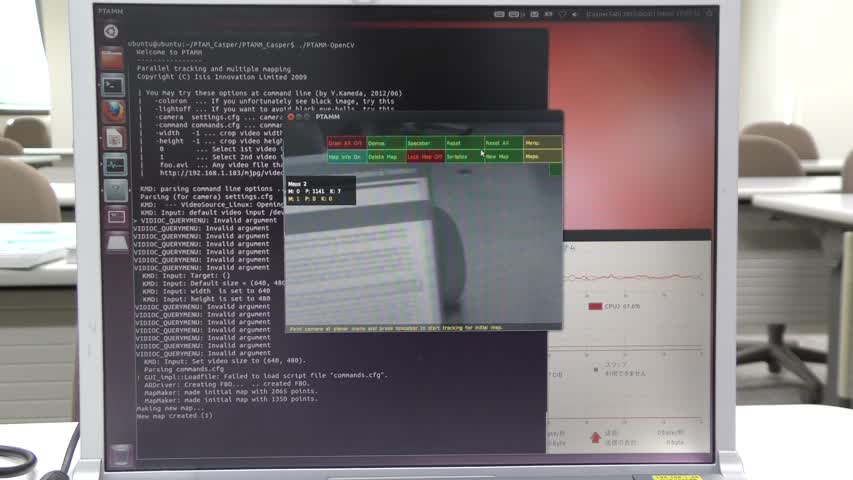Viewport: 853px width, 480px height.
Task: Open the LibreOffice document launcher icon
Action: (114, 138)
